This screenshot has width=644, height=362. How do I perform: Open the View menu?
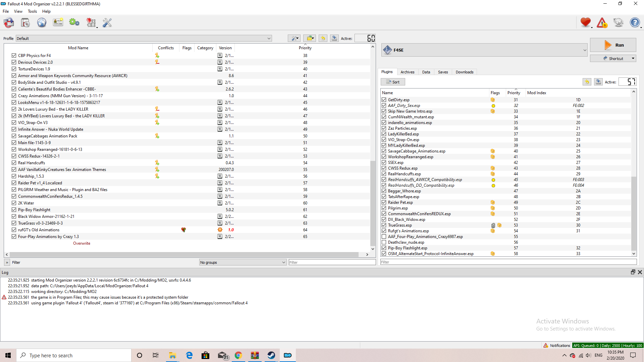point(18,11)
